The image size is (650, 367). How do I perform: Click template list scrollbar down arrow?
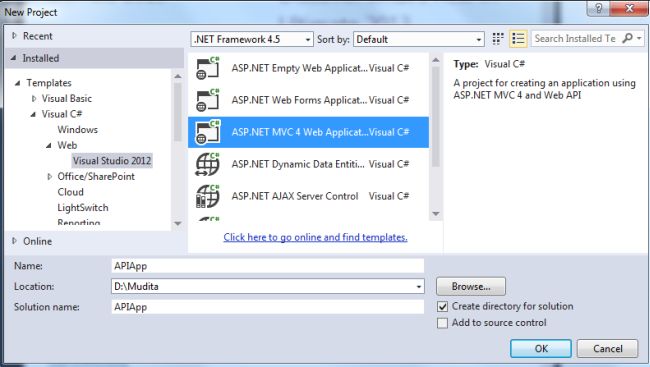[x=436, y=214]
